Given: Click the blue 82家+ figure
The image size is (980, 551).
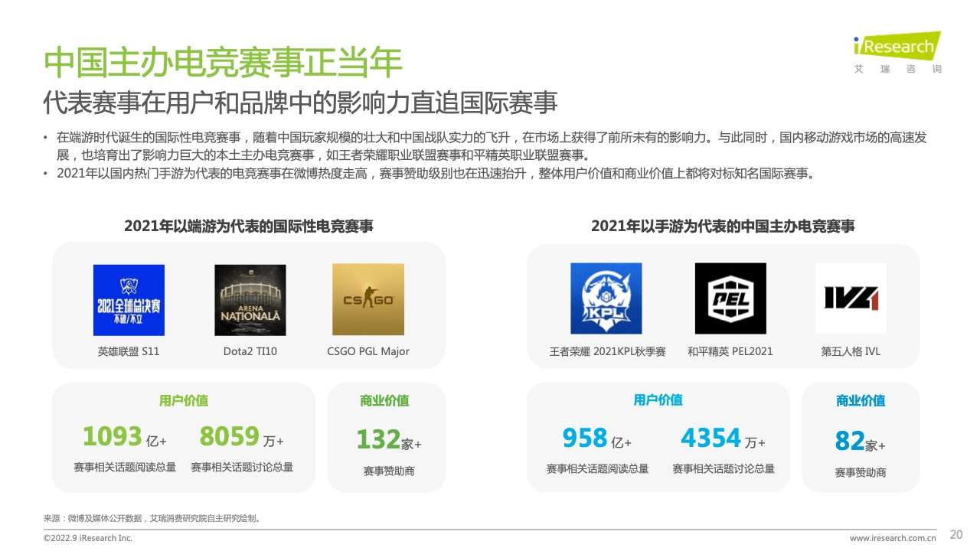Looking at the screenshot, I should click(860, 442).
